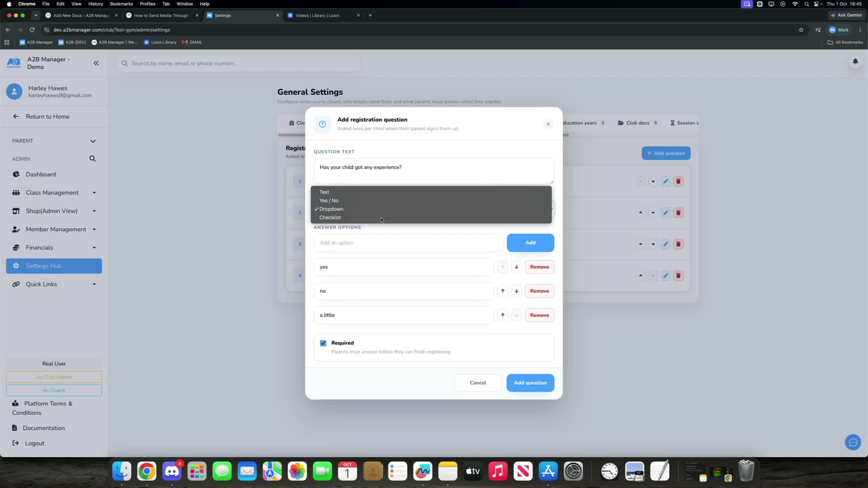
Task: Reload the page in Chrome
Action: pyautogui.click(x=32, y=30)
